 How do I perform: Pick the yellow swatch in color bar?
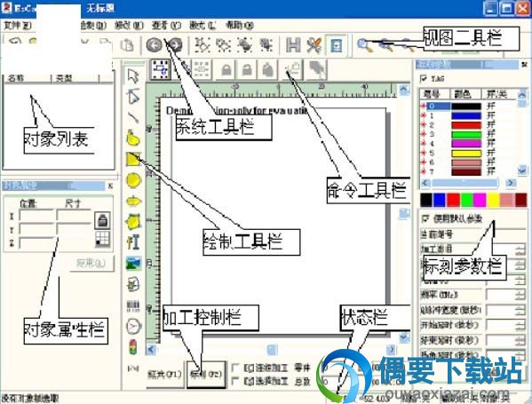click(493, 200)
